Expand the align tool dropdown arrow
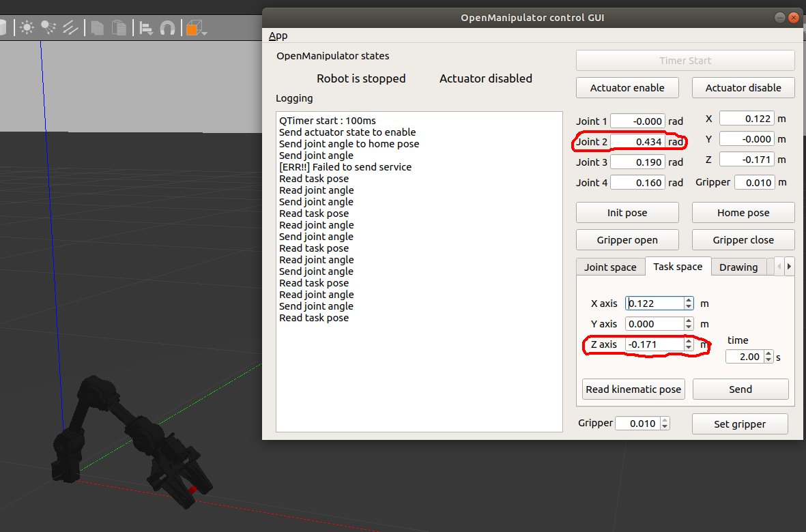This screenshot has width=806, height=532. tap(151, 33)
